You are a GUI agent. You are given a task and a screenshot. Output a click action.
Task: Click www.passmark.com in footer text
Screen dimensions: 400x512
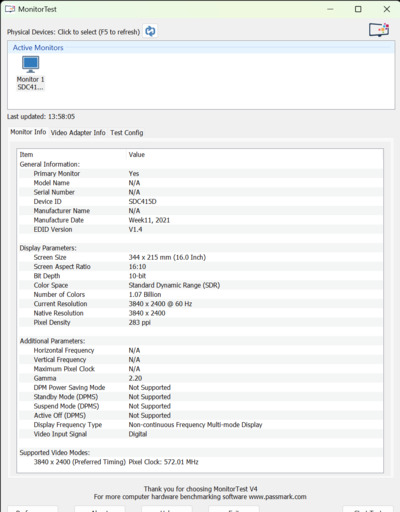278,497
